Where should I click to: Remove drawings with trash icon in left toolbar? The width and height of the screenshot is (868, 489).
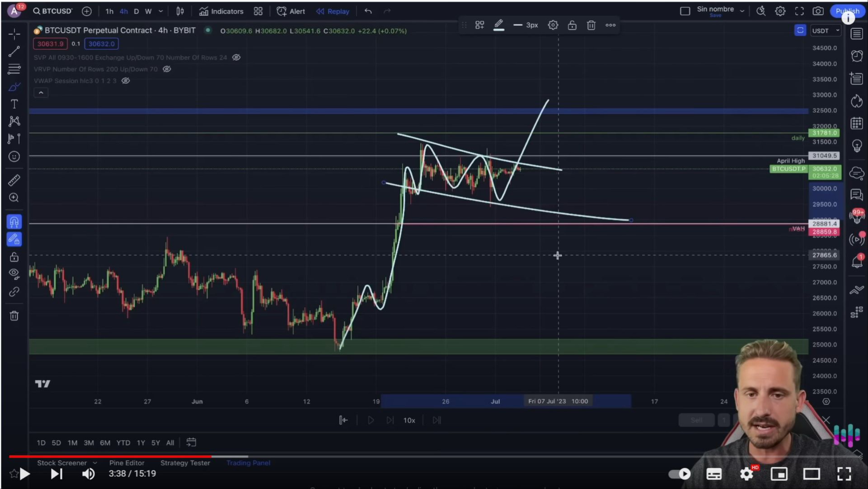[x=14, y=316]
